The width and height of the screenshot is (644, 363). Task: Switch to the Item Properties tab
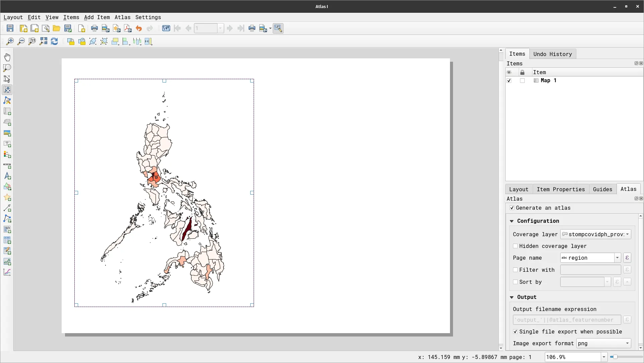click(x=560, y=189)
